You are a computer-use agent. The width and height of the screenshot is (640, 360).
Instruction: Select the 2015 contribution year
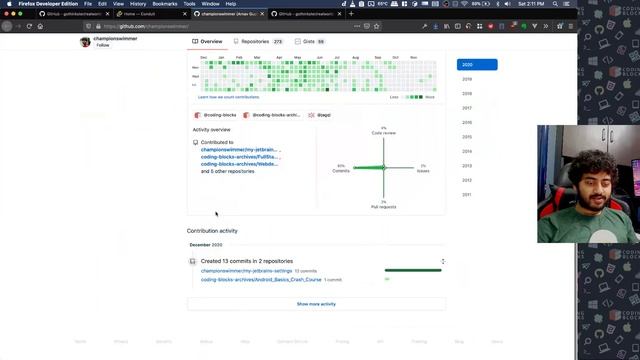pyautogui.click(x=467, y=137)
